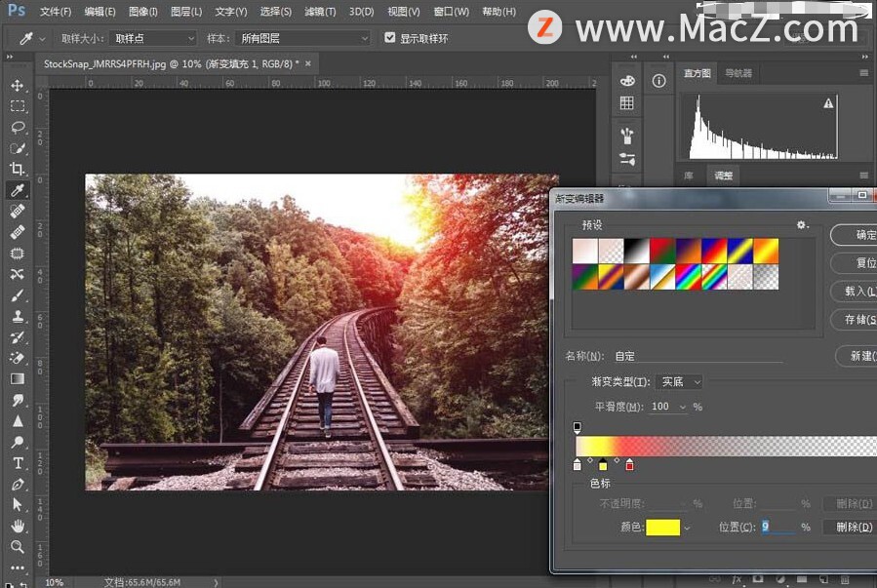Viewport: 877px width, 588px height.
Task: Select the Rectangular Marquee tool
Action: [x=18, y=106]
